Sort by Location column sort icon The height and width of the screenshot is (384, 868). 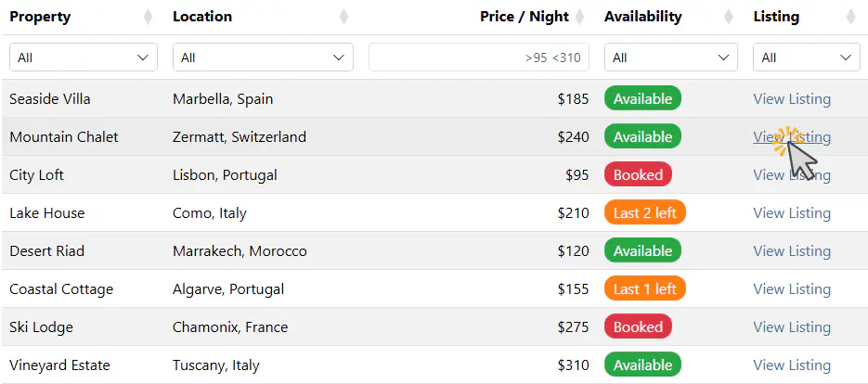click(x=344, y=17)
